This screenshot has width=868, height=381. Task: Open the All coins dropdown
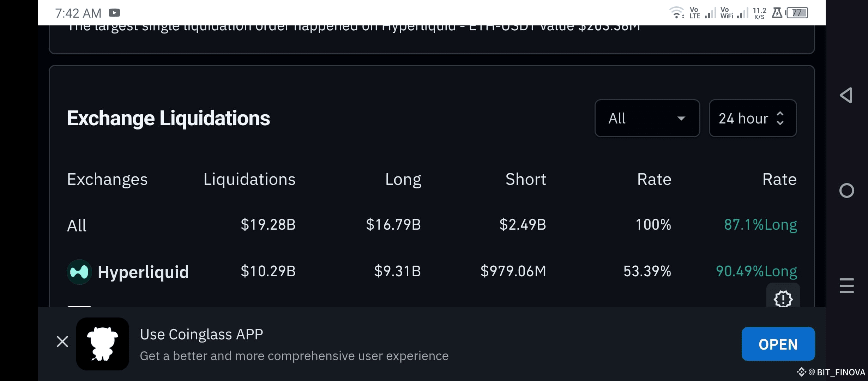click(x=647, y=118)
